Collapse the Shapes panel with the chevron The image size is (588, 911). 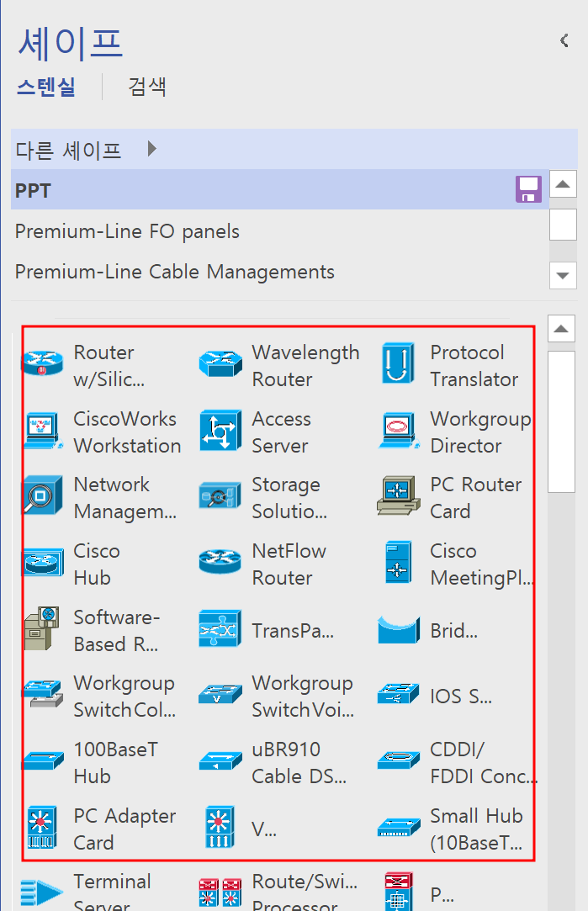564,40
